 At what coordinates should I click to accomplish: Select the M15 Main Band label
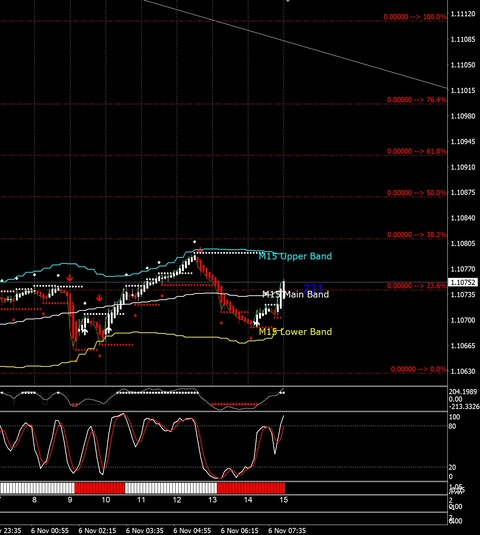point(295,294)
